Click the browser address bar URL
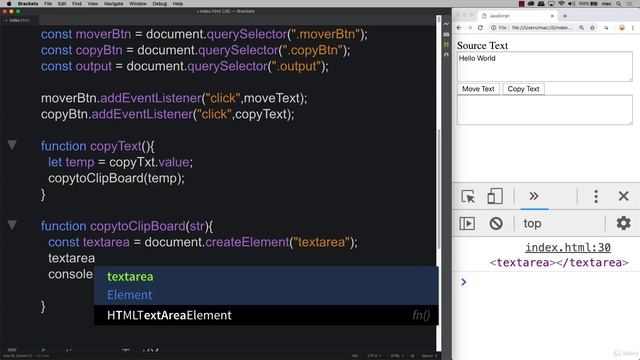The width and height of the screenshot is (640, 360). 541,28
